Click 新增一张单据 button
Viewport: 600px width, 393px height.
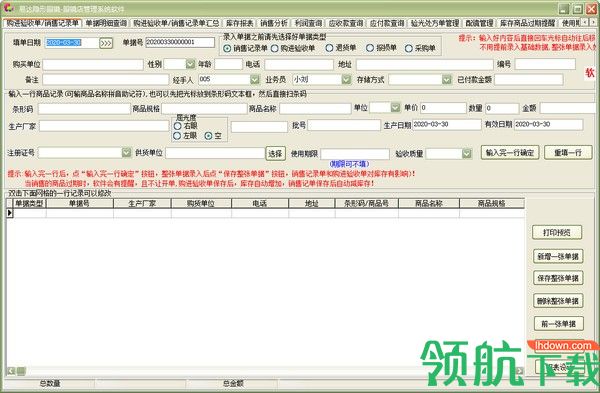point(558,256)
